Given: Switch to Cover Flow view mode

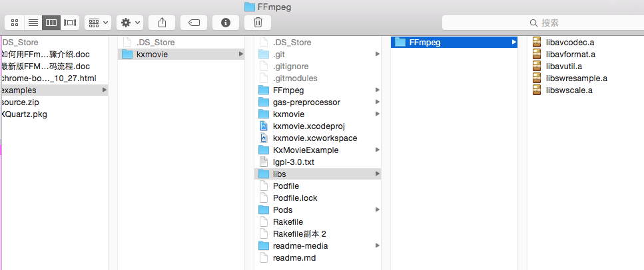Looking at the screenshot, I should point(70,23).
